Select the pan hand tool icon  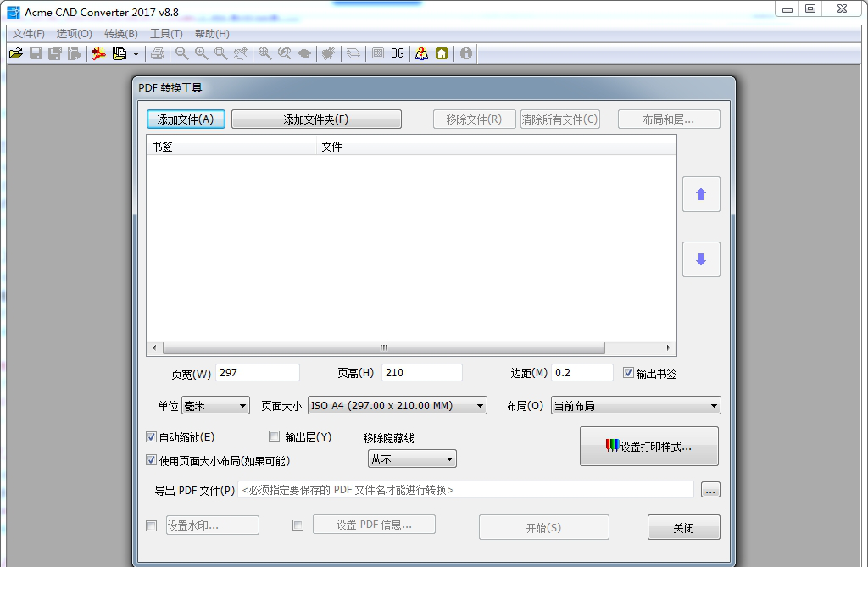pyautogui.click(x=240, y=53)
